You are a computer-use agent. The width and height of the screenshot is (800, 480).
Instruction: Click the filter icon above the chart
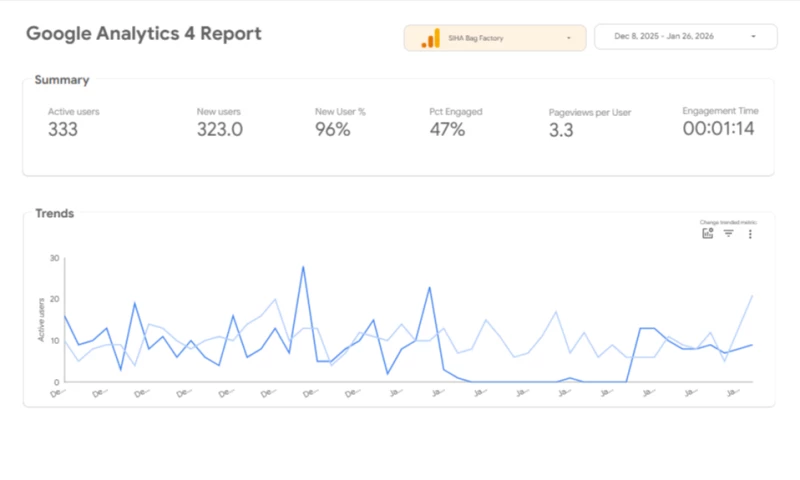[x=728, y=233]
